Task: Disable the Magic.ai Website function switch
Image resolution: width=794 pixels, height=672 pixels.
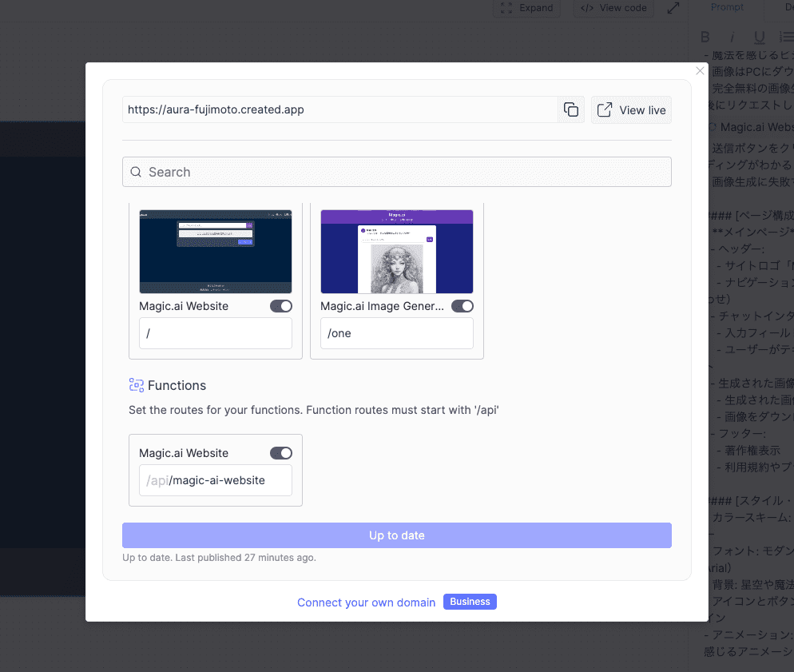Action: (281, 453)
